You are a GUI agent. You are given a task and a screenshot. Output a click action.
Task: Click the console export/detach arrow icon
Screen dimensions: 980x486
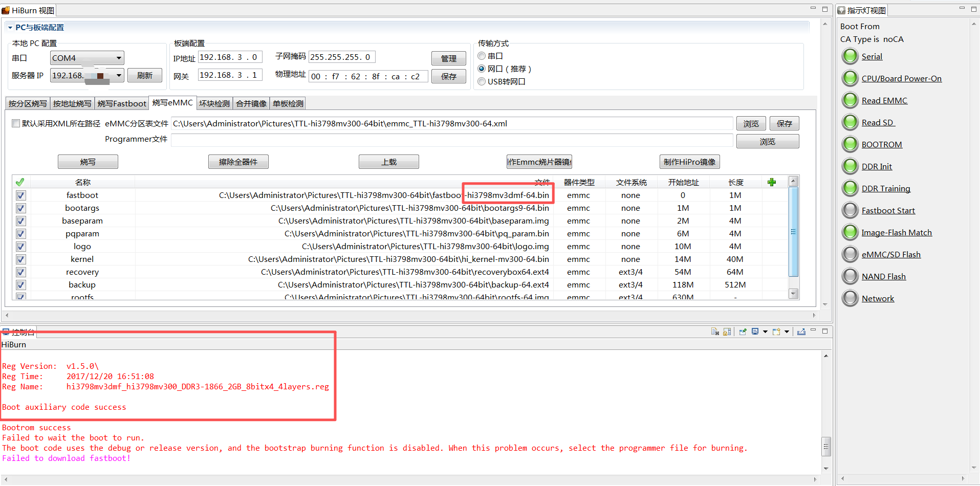[801, 332]
